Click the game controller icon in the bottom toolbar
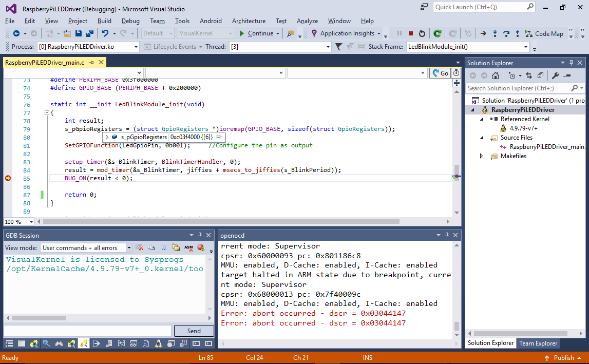Screen dimensions: 589x364 pyautogui.click(x=59, y=343)
